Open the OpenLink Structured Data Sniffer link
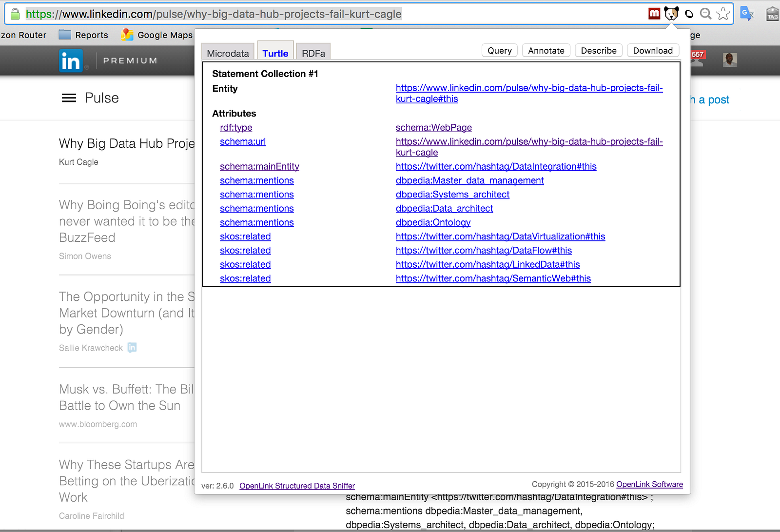Image resolution: width=780 pixels, height=532 pixels. tap(297, 486)
